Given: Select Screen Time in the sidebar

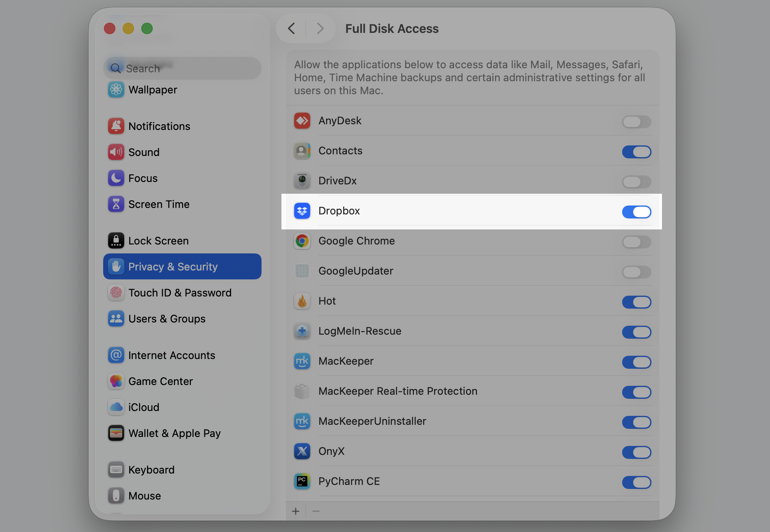Looking at the screenshot, I should tap(182, 204).
